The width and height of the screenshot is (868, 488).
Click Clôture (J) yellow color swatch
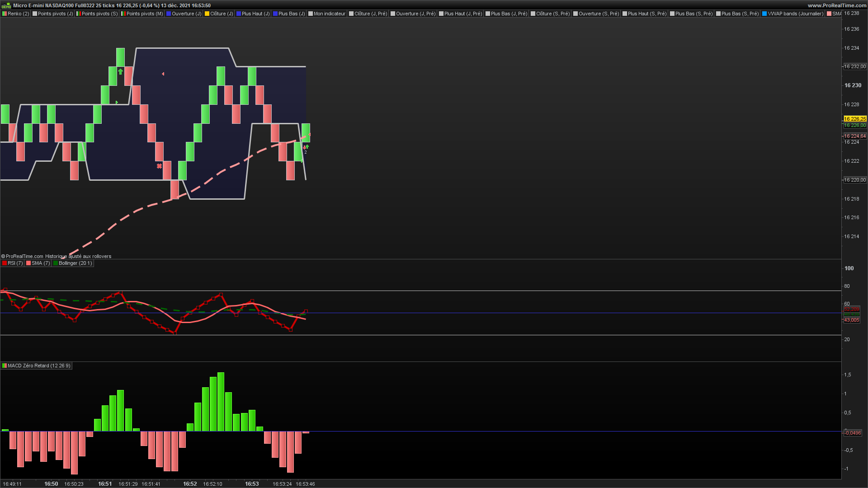tap(207, 14)
